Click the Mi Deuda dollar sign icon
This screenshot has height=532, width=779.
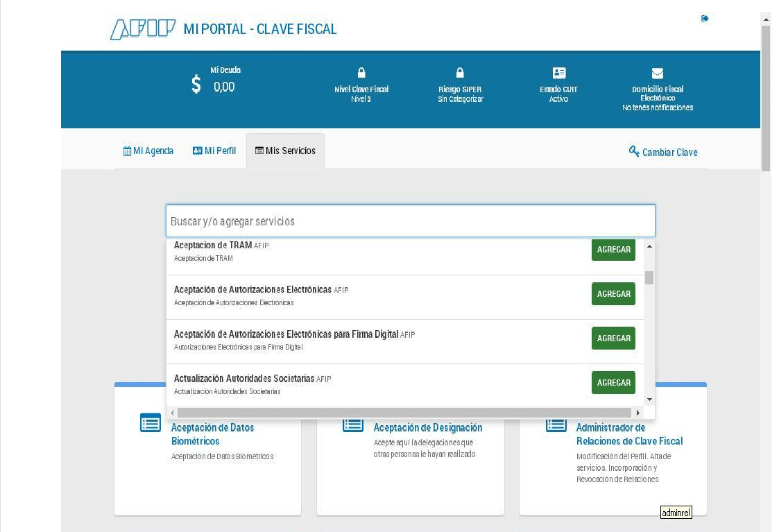point(198,83)
